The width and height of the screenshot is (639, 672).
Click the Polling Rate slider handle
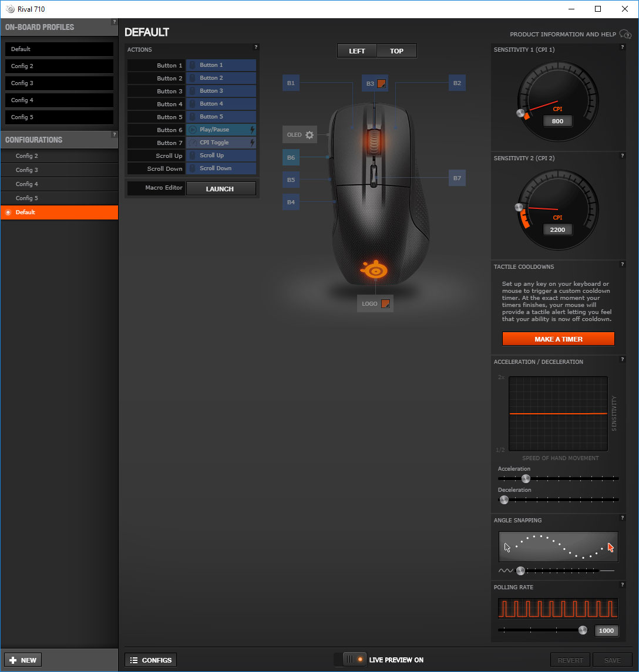coord(583,630)
